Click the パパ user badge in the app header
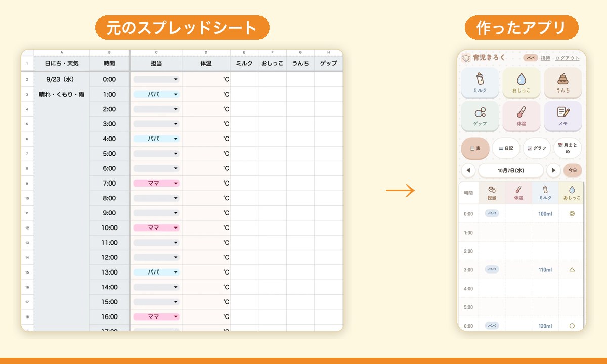This screenshot has width=607, height=364. 531,58
